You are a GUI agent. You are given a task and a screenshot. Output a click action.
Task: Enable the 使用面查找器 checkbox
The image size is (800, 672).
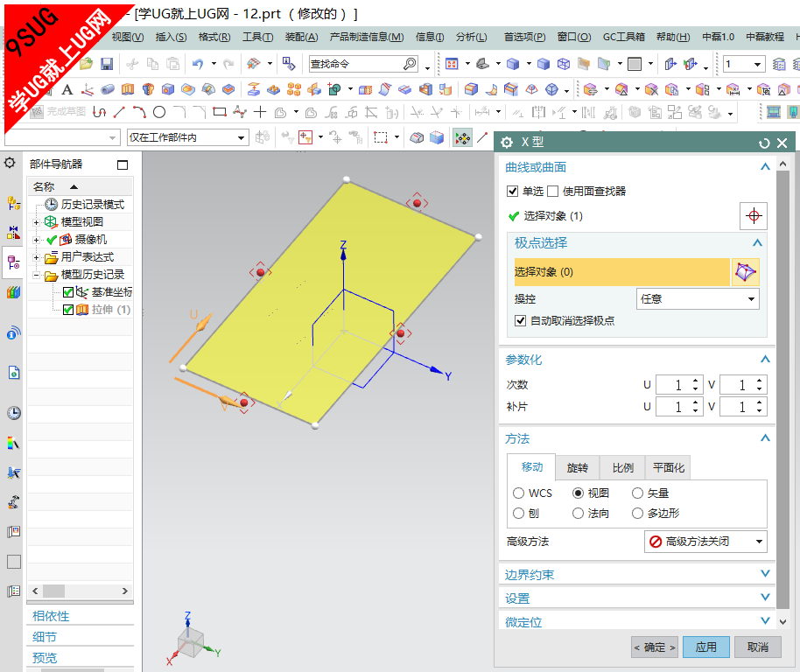click(x=552, y=192)
